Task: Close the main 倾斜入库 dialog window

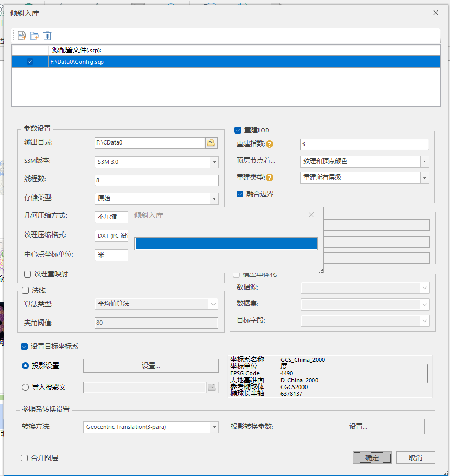Action: (x=435, y=13)
